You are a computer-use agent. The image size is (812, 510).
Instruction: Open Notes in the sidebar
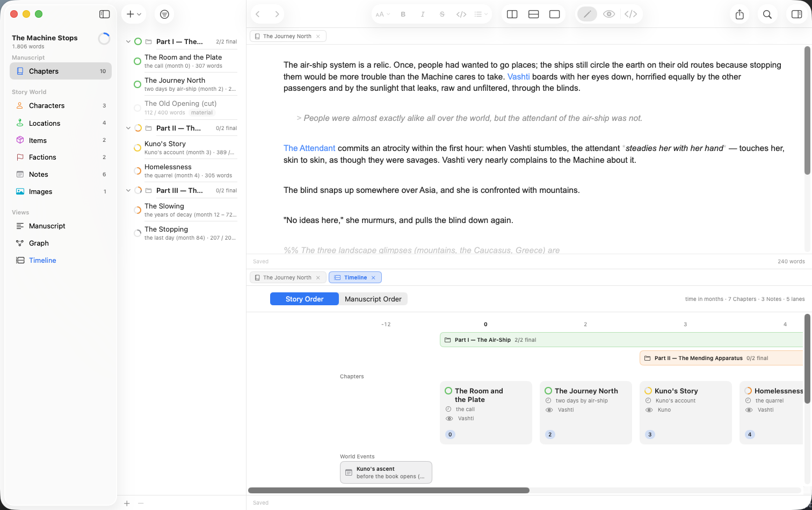tap(61, 175)
